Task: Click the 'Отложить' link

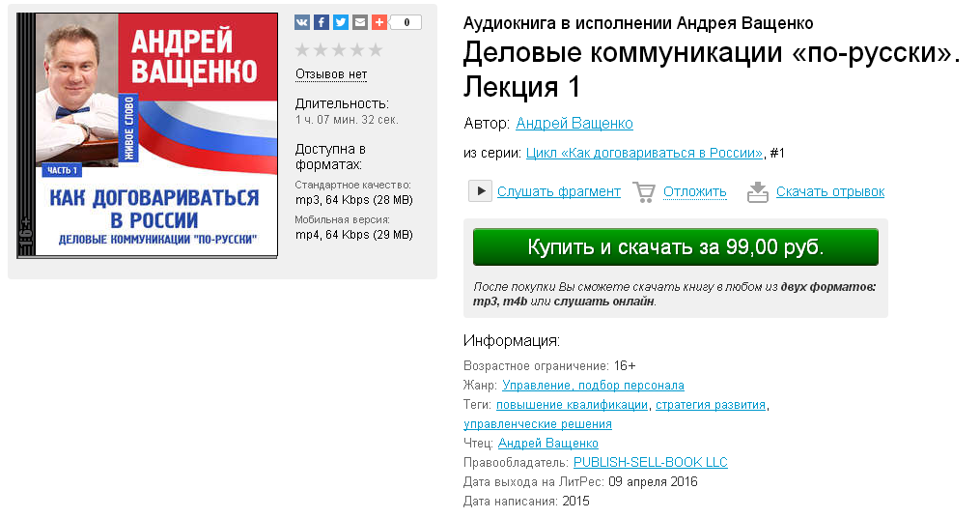Action: [x=695, y=191]
